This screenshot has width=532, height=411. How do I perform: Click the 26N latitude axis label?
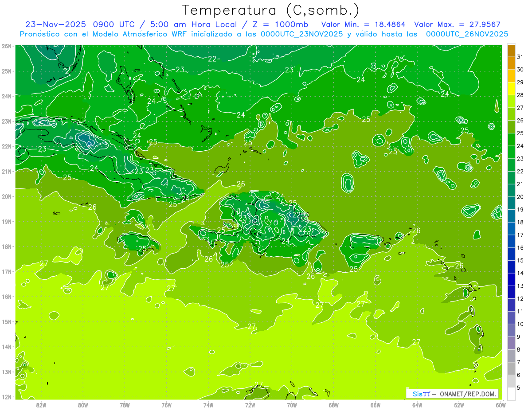[x=7, y=46]
